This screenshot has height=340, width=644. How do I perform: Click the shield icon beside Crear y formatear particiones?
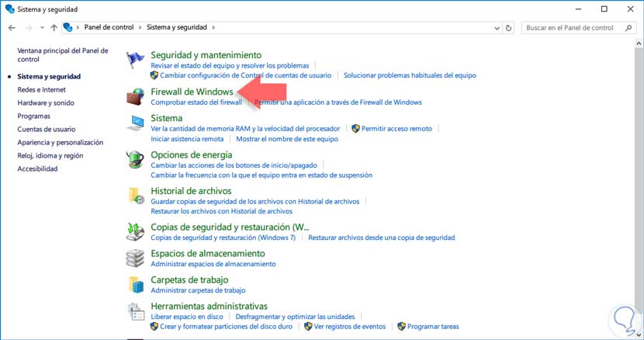154,327
